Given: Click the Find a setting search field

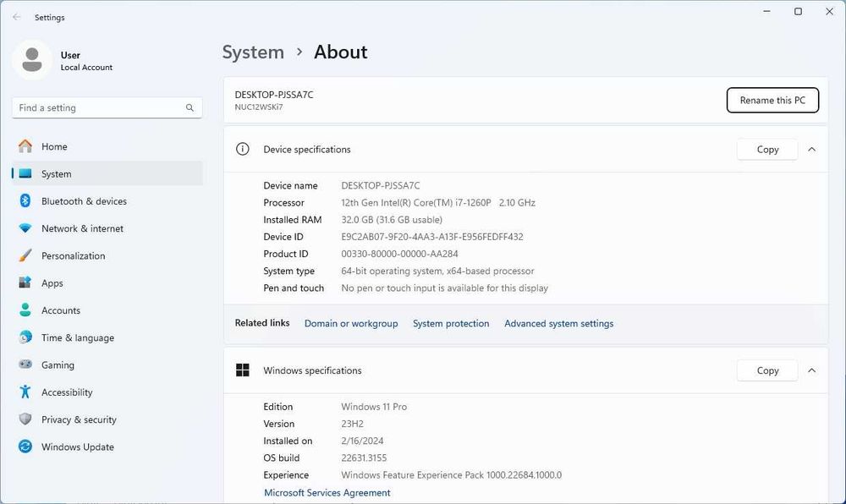Looking at the screenshot, I should (x=107, y=107).
